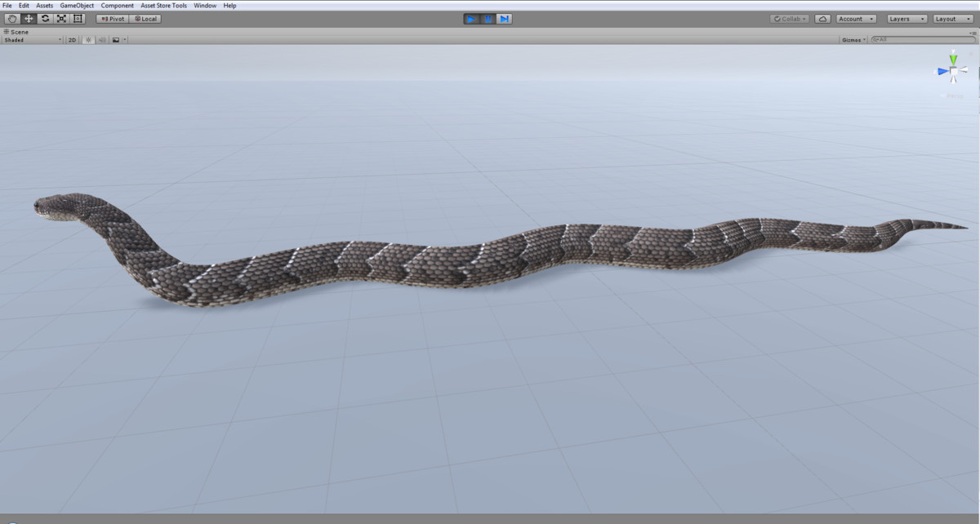980x524 pixels.
Task: Switch handle position to Pivot
Action: tap(112, 17)
